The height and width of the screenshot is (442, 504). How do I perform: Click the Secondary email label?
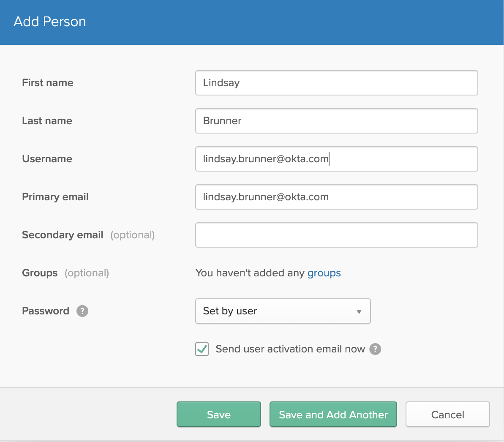[x=63, y=235]
